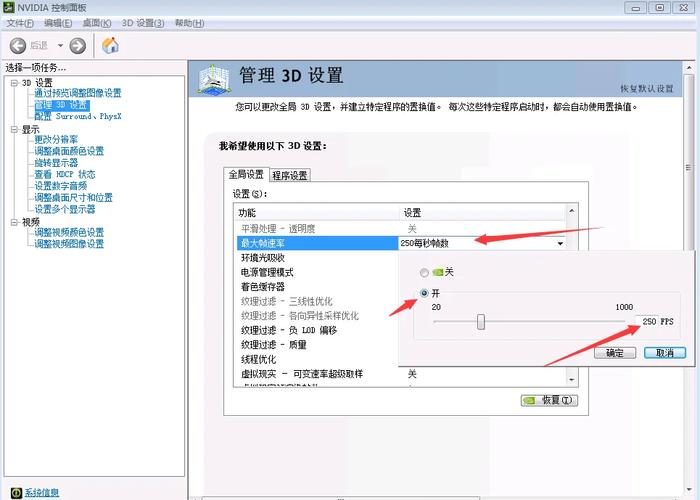Select 纹理过滤 - 负 LOD 偏移 row
The width and height of the screenshot is (700, 500).
317,330
